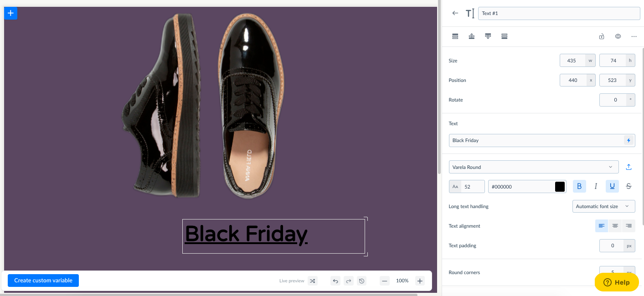The width and height of the screenshot is (644, 296).
Task: Click the blue plus add element button
Action: (x=10, y=13)
